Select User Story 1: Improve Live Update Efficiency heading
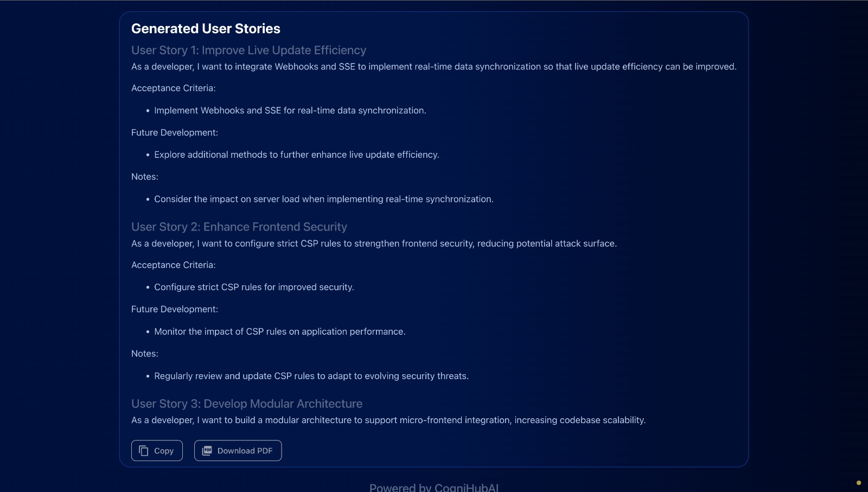This screenshot has height=492, width=868. [x=248, y=50]
